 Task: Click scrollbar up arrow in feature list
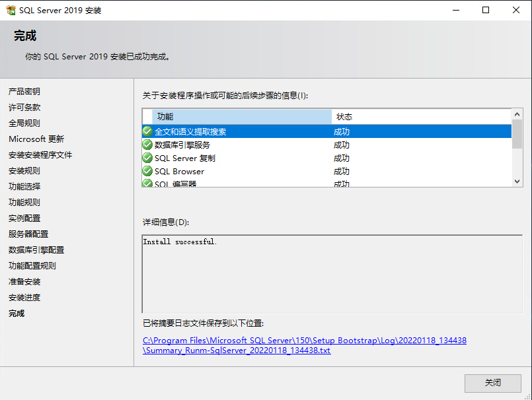click(517, 114)
